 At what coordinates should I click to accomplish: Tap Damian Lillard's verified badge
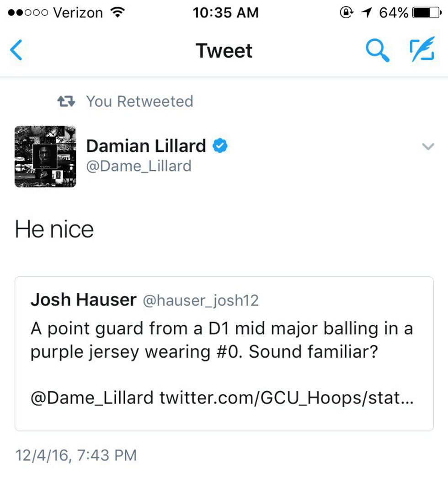220,146
